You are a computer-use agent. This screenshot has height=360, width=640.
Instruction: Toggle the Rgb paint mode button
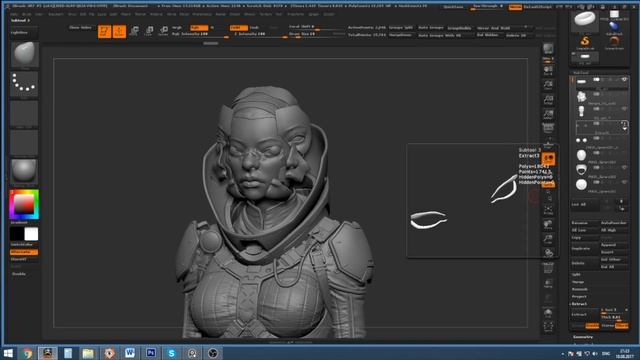click(x=199, y=27)
